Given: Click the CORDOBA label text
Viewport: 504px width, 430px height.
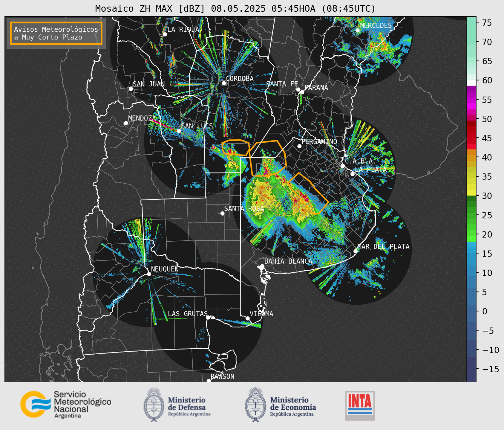Looking at the screenshot, I should pos(240,79).
